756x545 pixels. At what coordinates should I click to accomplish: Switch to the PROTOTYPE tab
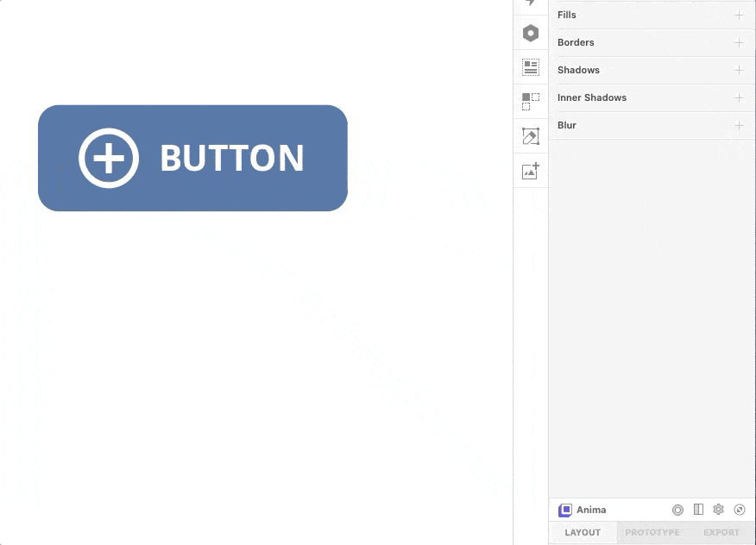point(652,532)
